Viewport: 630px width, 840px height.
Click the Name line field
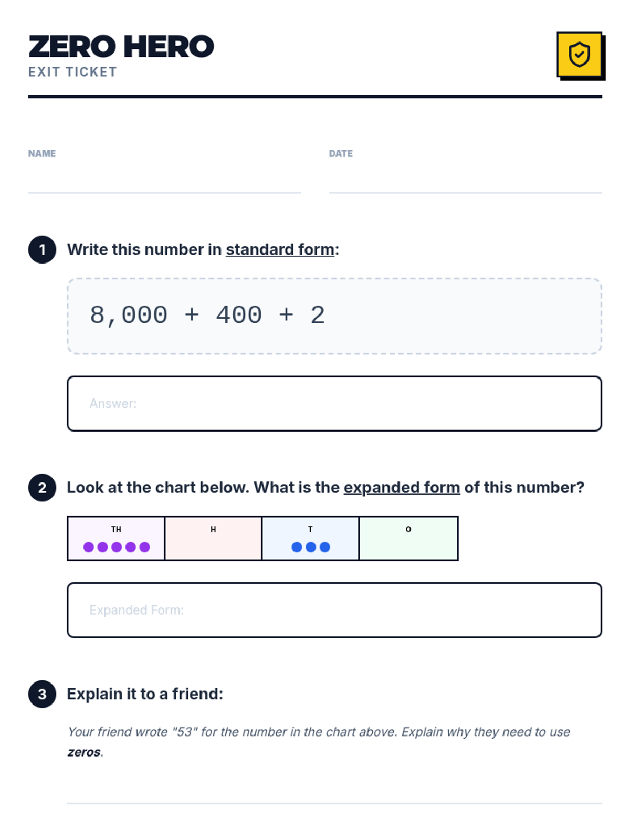click(x=164, y=181)
